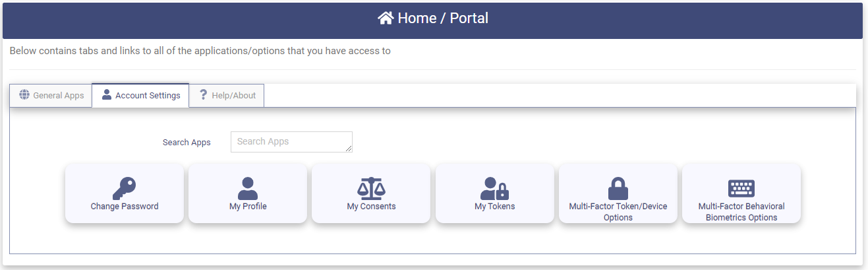868x270 pixels.
Task: Open Multi-Factor Behavioral Biometrics Options label
Action: pos(741,212)
